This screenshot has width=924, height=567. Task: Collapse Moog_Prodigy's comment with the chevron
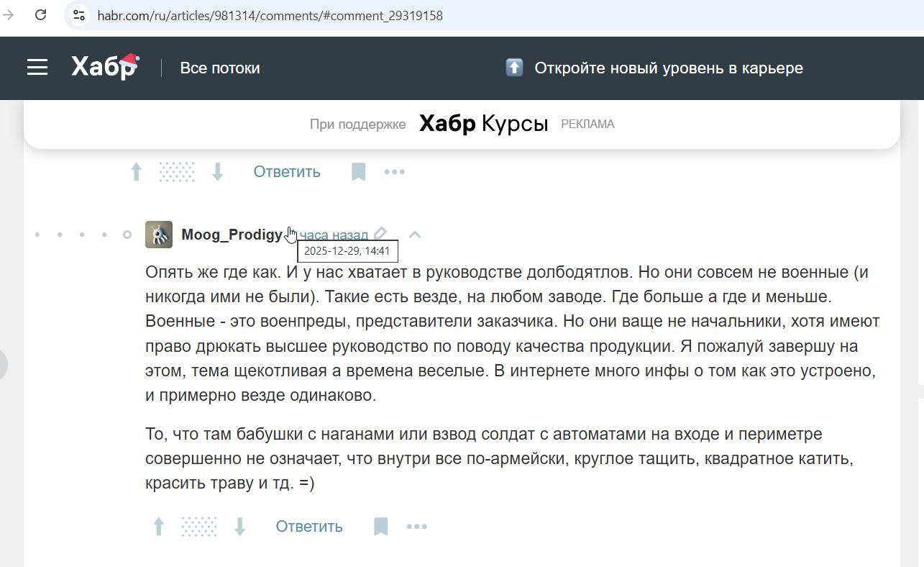pyautogui.click(x=415, y=234)
